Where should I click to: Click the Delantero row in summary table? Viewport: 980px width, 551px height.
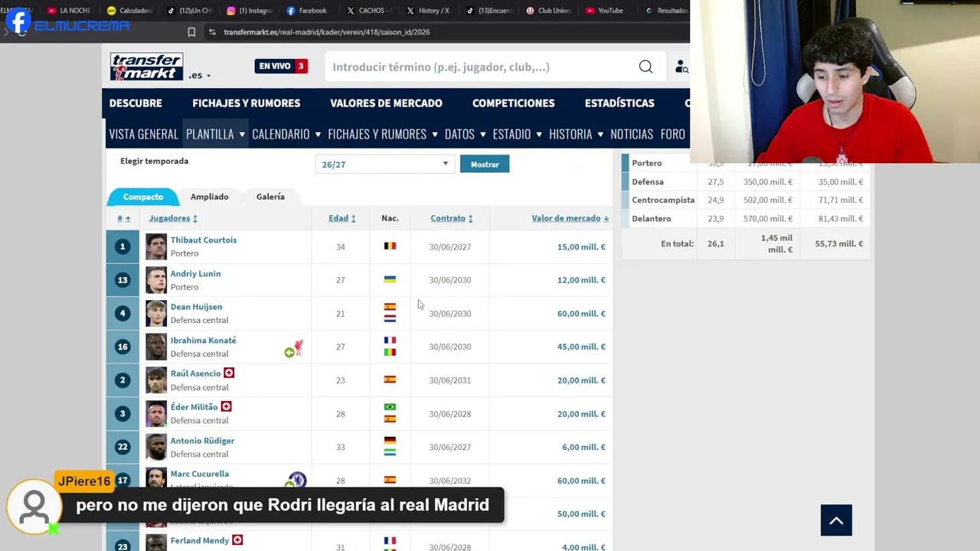click(746, 218)
